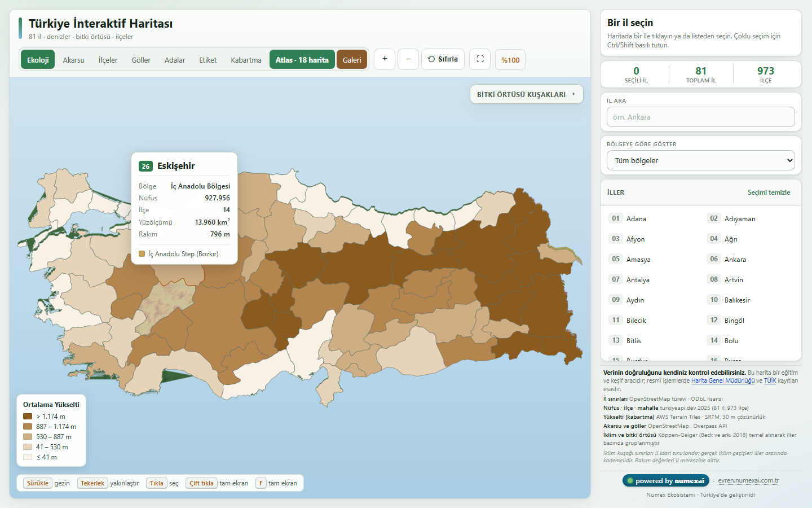Visit the evren.numexai.com.tr link

[748, 481]
